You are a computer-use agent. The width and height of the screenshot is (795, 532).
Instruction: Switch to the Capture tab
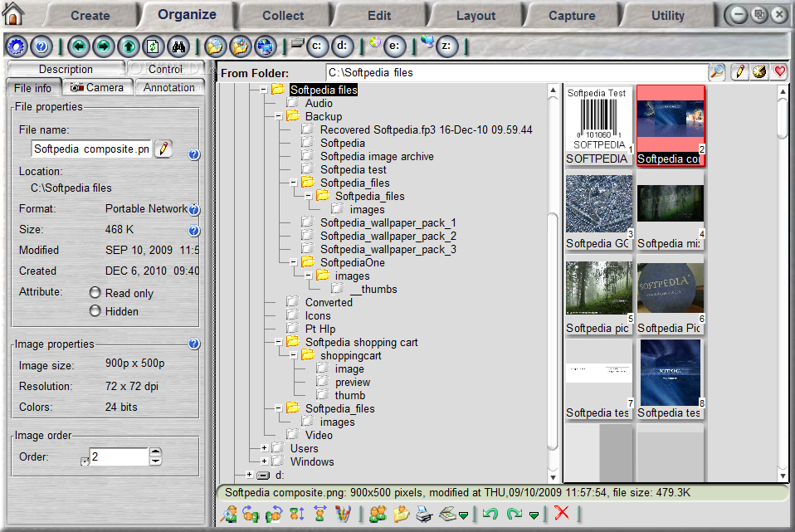tap(572, 15)
